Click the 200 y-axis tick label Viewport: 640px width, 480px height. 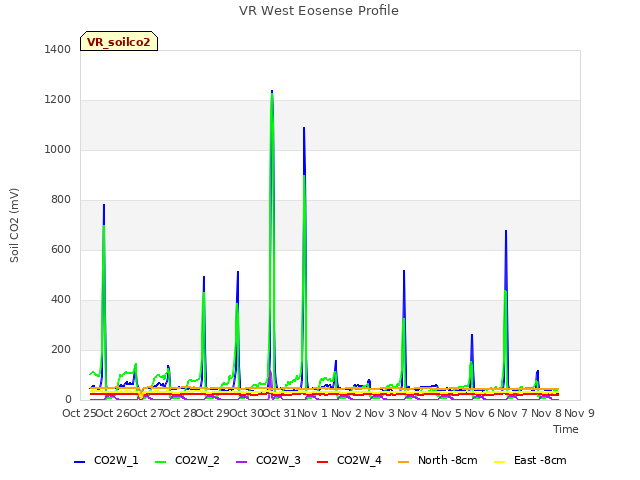[61, 349]
